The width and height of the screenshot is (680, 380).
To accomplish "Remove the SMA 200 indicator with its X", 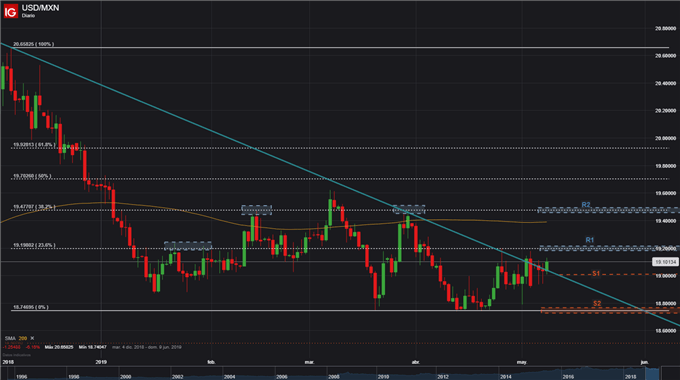I will (x=32, y=338).
